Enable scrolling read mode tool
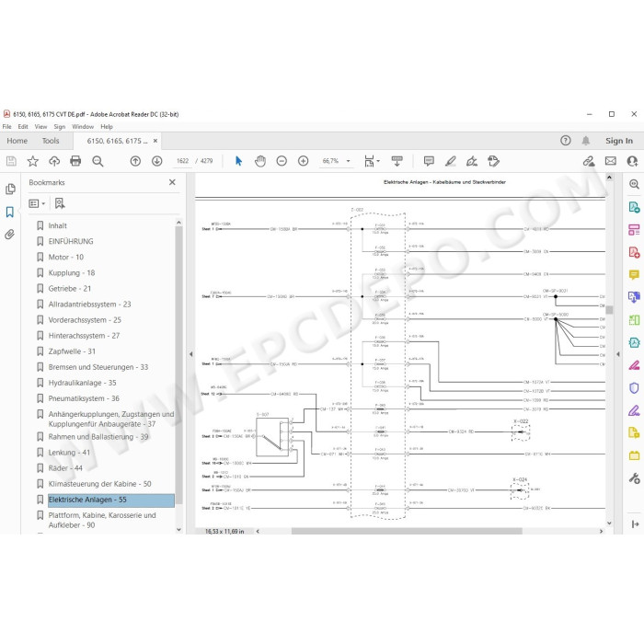644x644 pixels. pyautogui.click(x=397, y=161)
